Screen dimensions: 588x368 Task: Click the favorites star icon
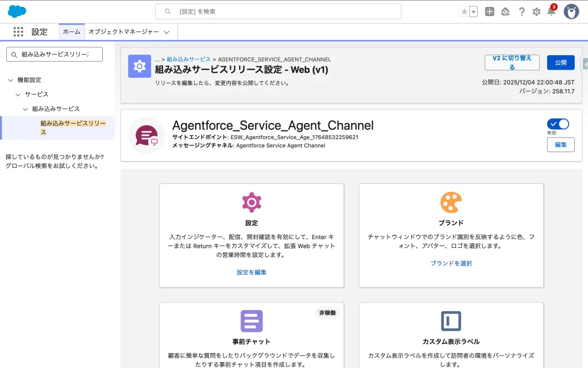(x=464, y=11)
